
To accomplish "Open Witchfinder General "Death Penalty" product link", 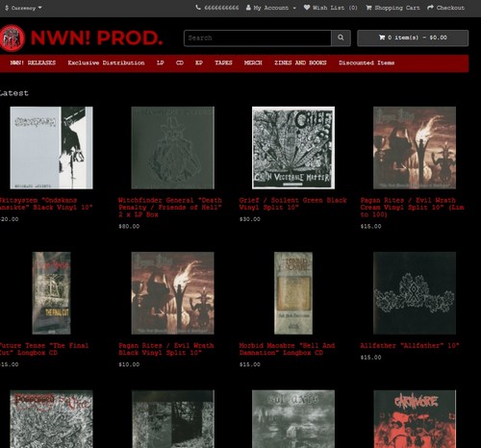I will point(170,208).
